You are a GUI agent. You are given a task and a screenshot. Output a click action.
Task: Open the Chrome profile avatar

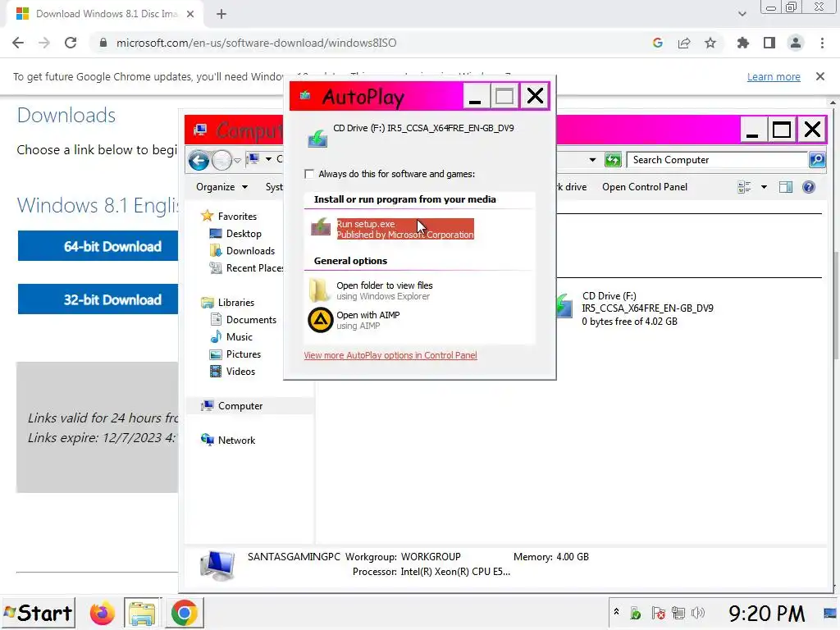(796, 43)
